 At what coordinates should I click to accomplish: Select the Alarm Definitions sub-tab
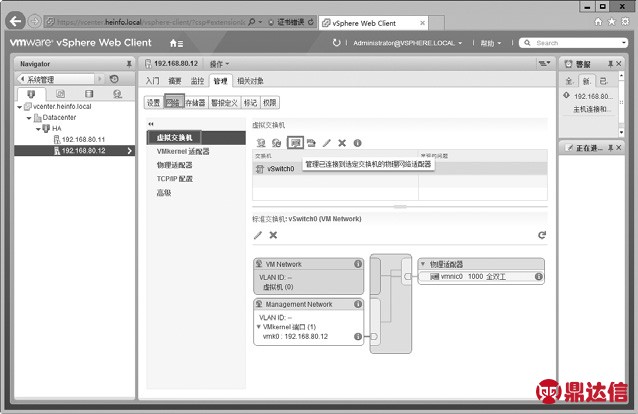(224, 103)
